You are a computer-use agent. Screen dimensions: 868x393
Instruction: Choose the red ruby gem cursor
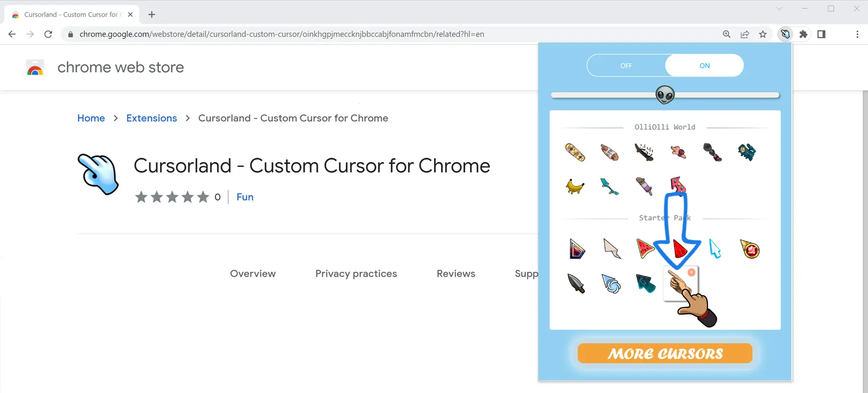(x=680, y=249)
